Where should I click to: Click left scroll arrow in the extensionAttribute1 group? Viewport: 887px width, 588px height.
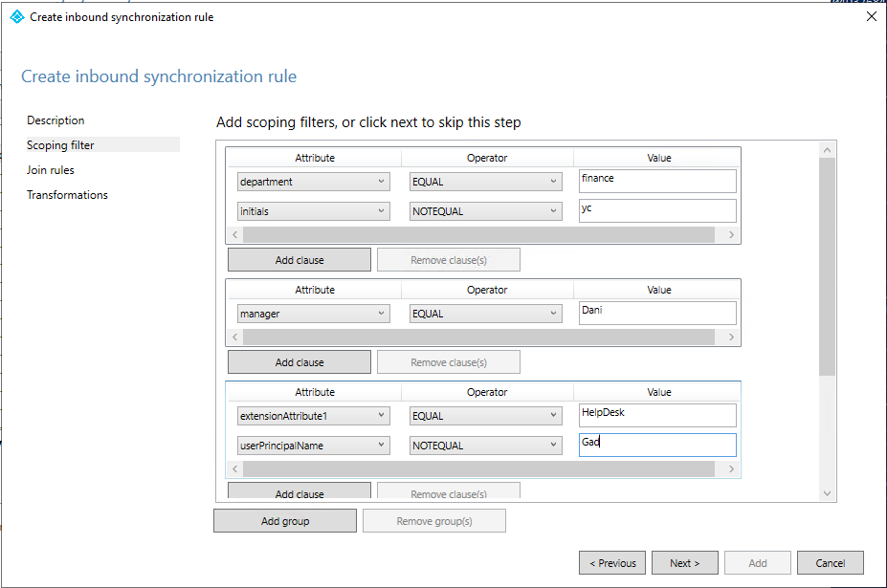[235, 468]
